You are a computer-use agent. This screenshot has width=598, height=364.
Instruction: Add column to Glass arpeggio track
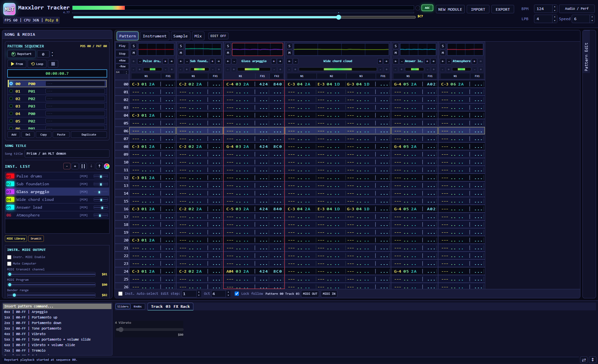pyautogui.click(x=274, y=61)
